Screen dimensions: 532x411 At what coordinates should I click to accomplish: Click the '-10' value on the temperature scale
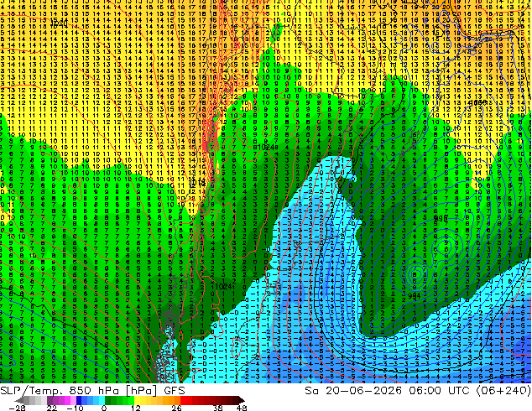tap(75, 408)
